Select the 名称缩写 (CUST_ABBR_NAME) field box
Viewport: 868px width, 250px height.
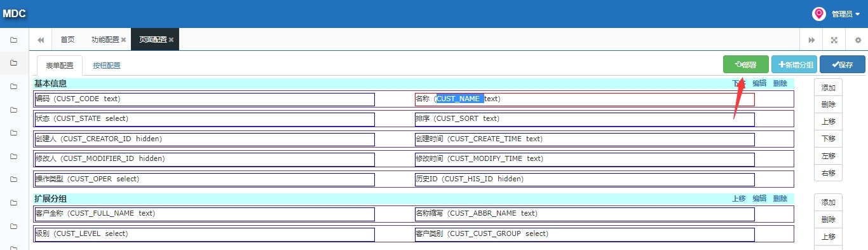pyautogui.click(x=585, y=214)
